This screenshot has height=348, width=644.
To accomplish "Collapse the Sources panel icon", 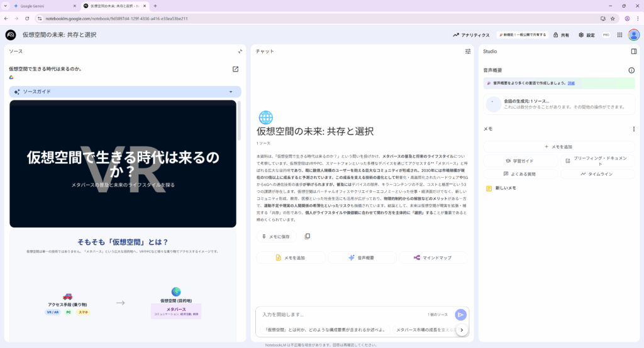I will (x=240, y=52).
